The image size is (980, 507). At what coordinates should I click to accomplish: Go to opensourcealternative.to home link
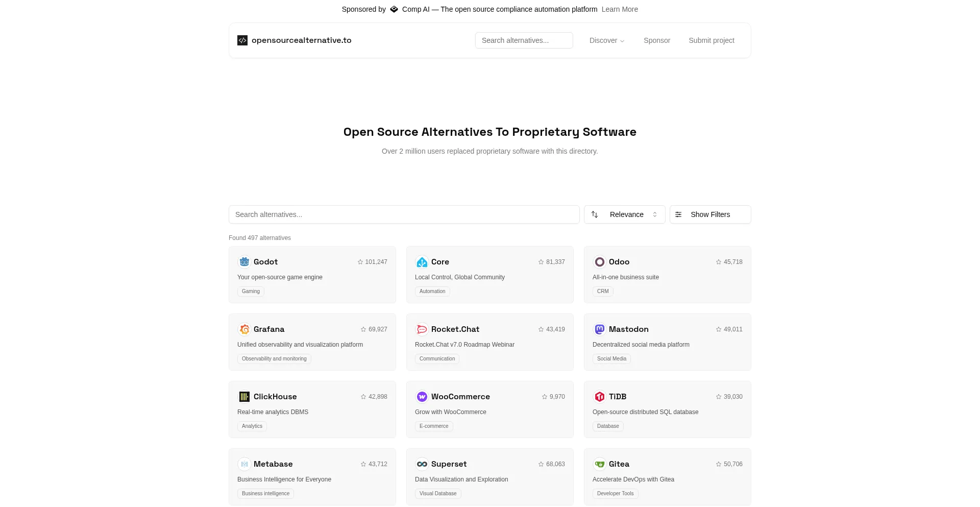pyautogui.click(x=295, y=40)
